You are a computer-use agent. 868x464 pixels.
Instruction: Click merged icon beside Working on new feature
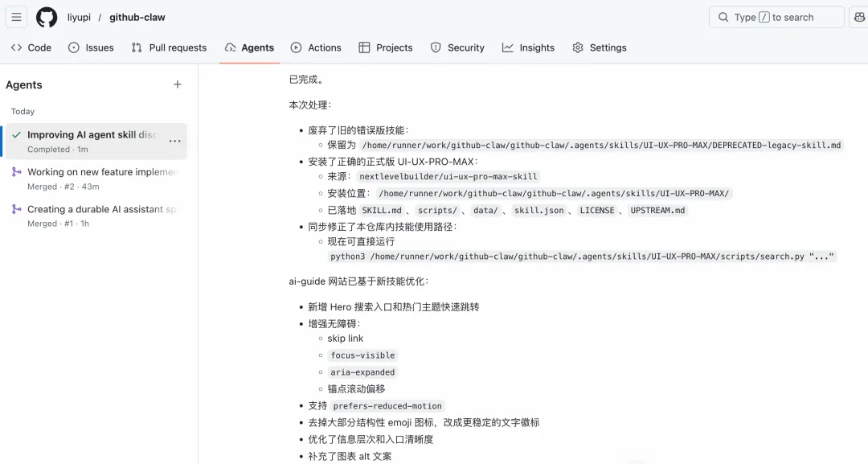(17, 172)
